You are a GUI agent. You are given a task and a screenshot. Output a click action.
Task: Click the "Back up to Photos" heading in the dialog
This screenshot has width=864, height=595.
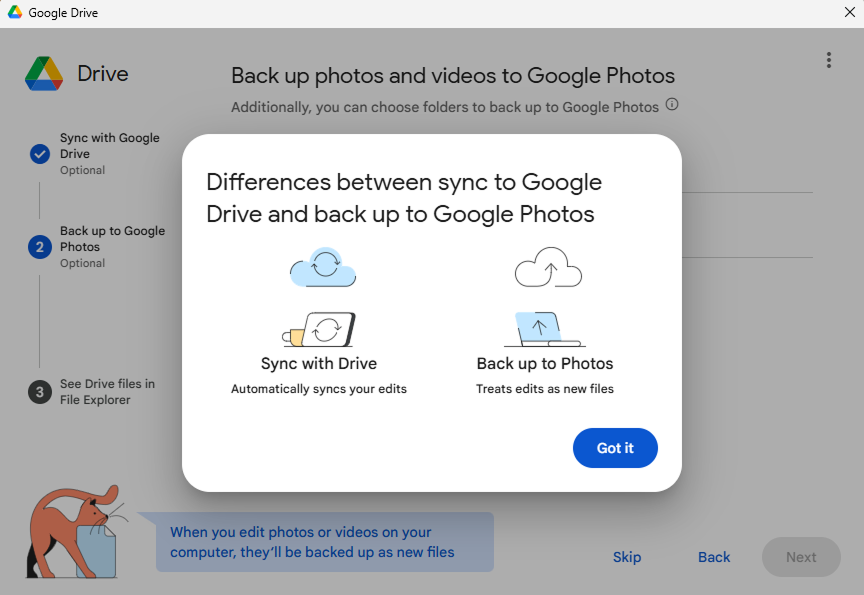pyautogui.click(x=545, y=364)
